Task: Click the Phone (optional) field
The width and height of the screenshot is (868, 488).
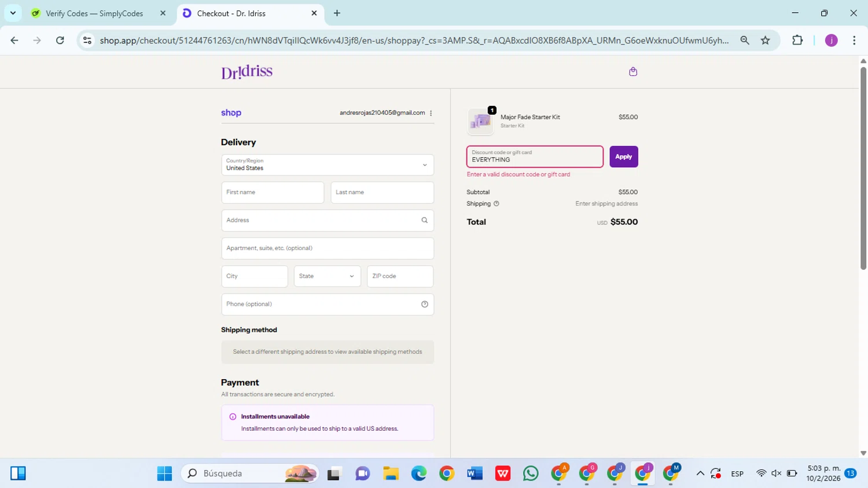Action: pyautogui.click(x=328, y=304)
